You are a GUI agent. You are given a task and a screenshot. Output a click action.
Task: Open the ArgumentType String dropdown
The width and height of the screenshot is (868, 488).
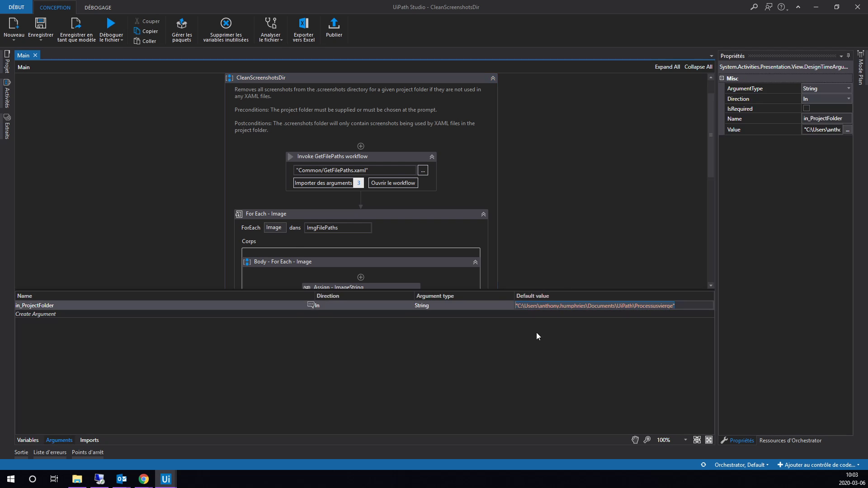point(849,89)
